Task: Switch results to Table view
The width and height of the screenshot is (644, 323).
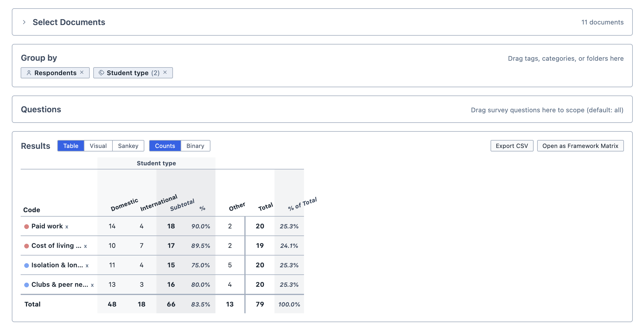Action: tap(71, 146)
